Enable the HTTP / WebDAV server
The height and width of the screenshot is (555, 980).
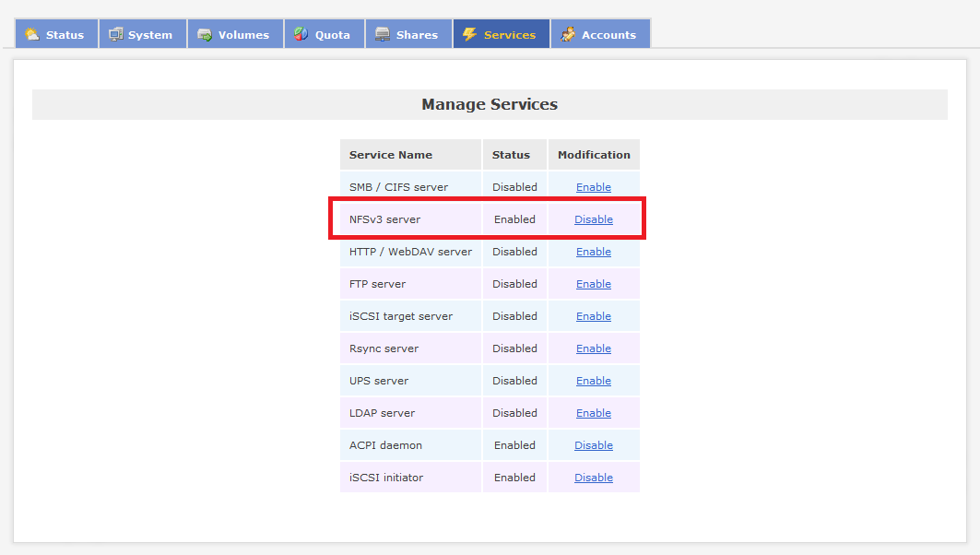[594, 252]
